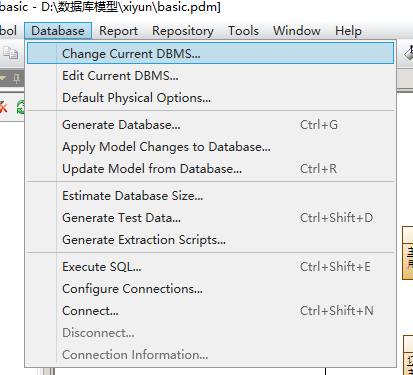Choose Generate Test Data... item
The width and height of the screenshot is (413, 375).
(210, 218)
